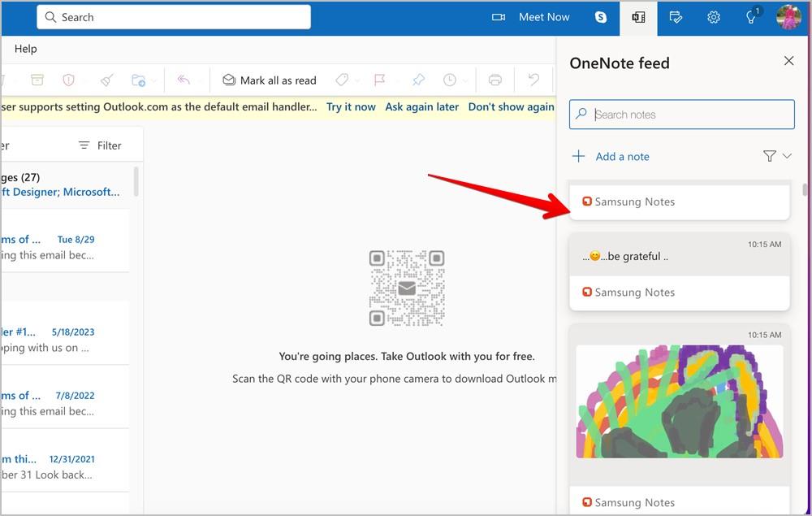Click the Categorize tag icon
812x516 pixels.
[x=342, y=80]
